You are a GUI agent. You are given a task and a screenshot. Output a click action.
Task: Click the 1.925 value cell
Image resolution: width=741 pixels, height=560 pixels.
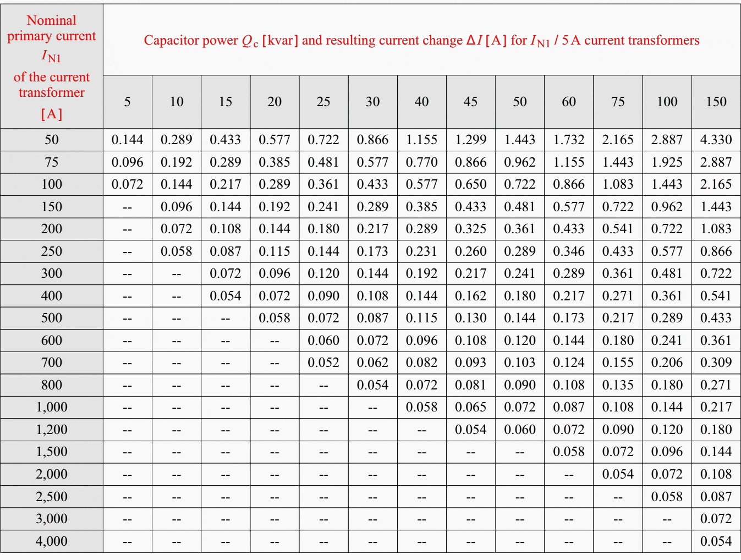click(667, 162)
